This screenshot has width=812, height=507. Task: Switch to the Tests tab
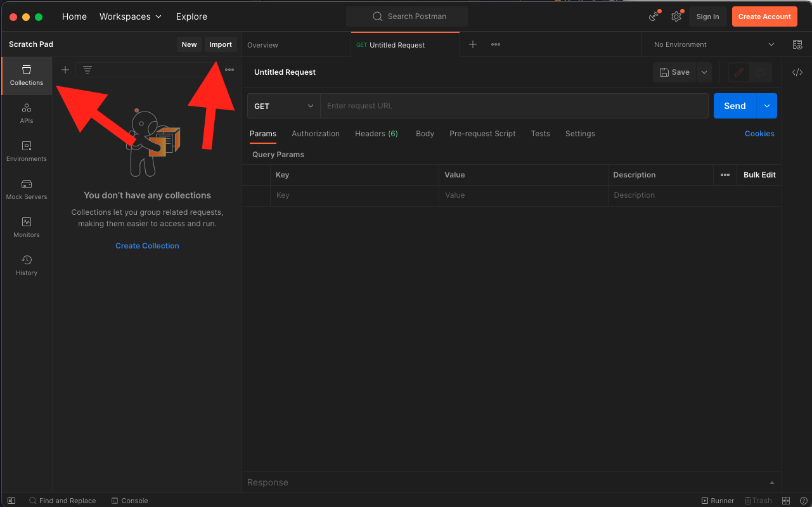coord(541,134)
